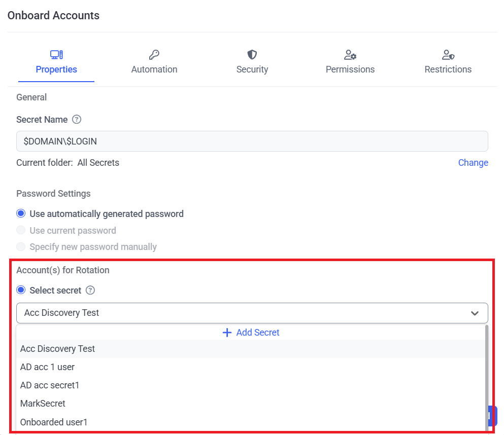Click the Permissions user-gear icon
Screen dimensions: 504x435
[x=350, y=55]
